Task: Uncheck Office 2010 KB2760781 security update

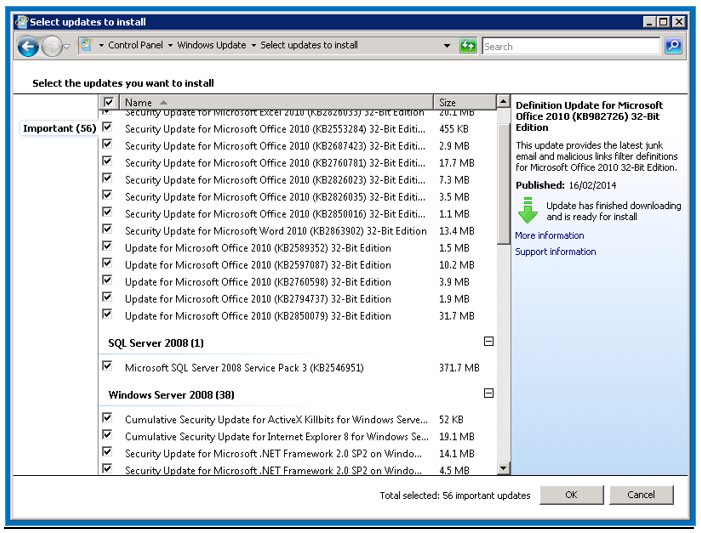Action: [x=107, y=161]
